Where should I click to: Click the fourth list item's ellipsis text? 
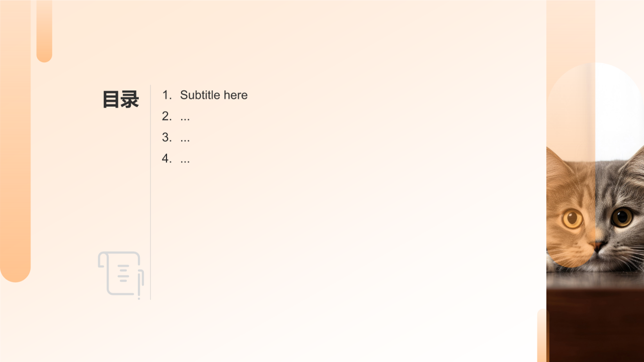185,159
